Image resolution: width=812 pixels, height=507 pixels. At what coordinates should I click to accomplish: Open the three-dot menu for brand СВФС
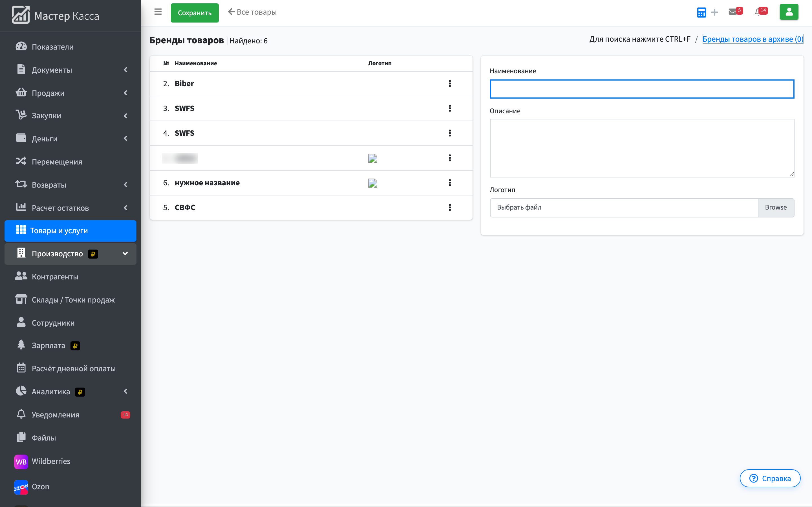coord(450,207)
